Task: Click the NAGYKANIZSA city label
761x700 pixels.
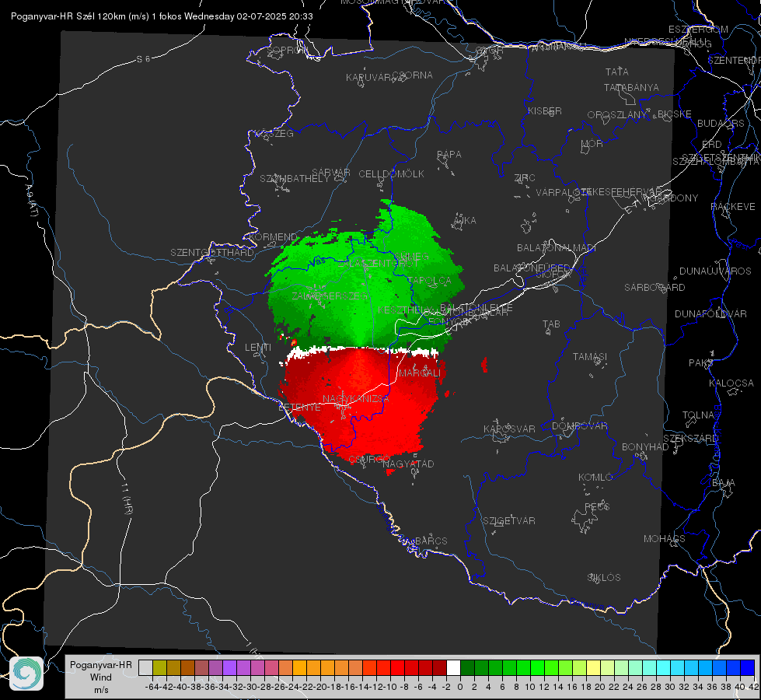Action: point(356,399)
